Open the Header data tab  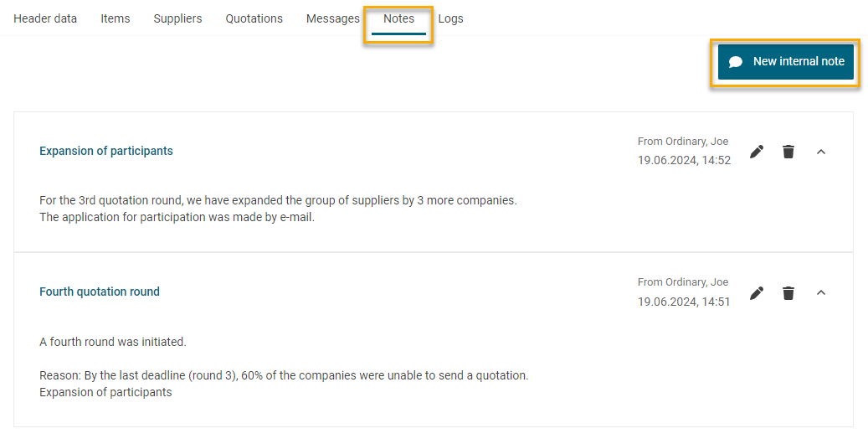pyautogui.click(x=45, y=18)
